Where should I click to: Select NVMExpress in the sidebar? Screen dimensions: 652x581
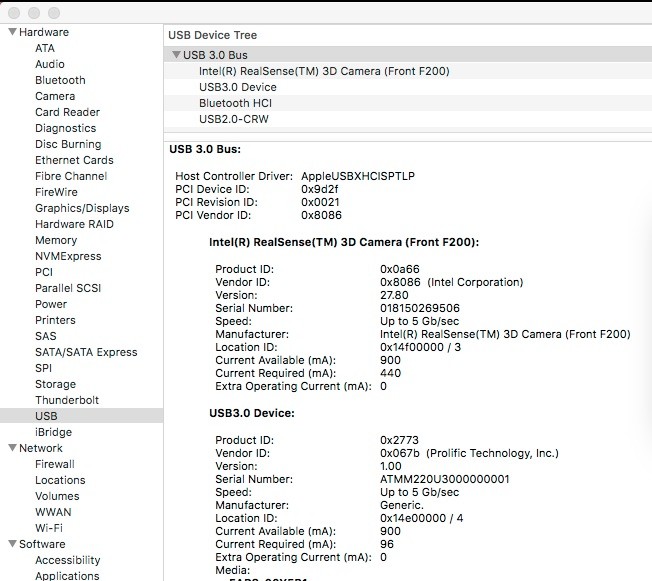tap(68, 256)
